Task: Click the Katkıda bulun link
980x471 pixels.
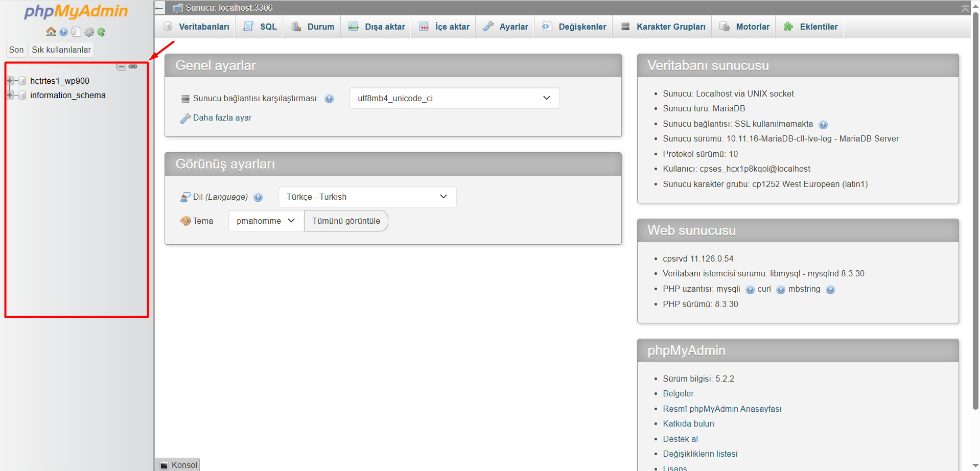Action: [688, 424]
